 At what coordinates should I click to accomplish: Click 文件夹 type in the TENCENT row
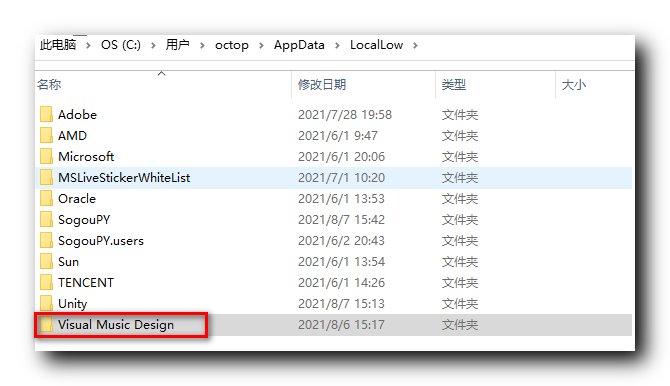(x=460, y=282)
